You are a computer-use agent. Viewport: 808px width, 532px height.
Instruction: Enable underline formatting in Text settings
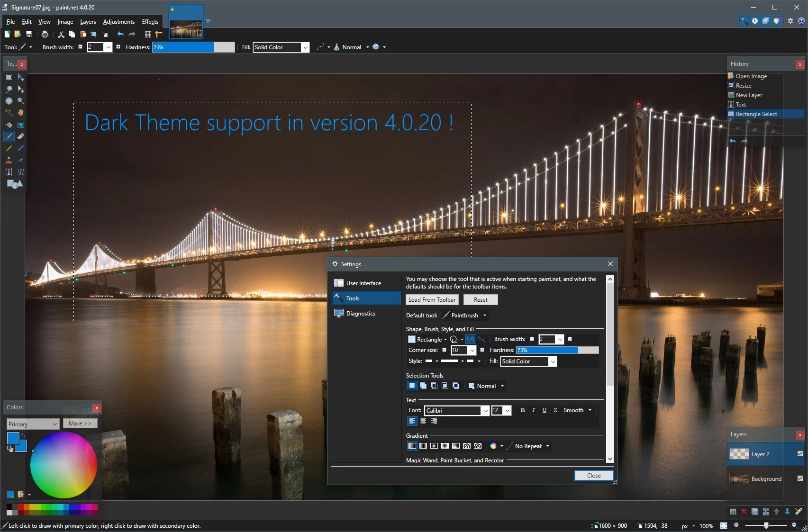[544, 410]
